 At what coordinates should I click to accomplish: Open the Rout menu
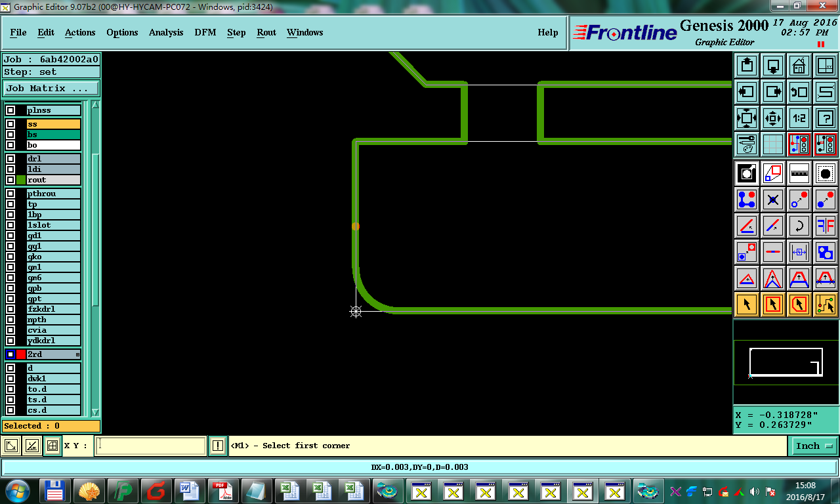pos(266,32)
